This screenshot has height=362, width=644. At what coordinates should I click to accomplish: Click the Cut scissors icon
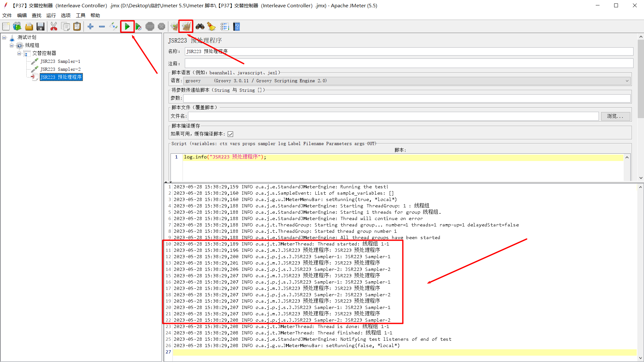(54, 27)
